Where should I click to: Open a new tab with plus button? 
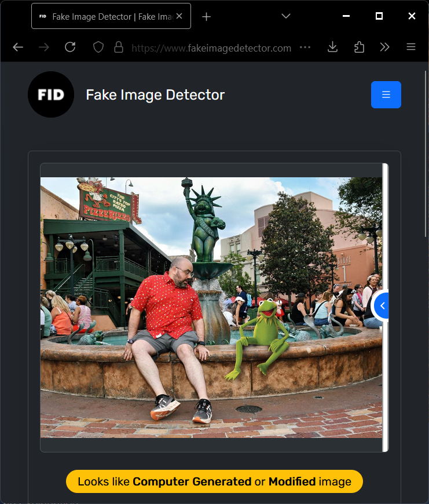pyautogui.click(x=206, y=16)
